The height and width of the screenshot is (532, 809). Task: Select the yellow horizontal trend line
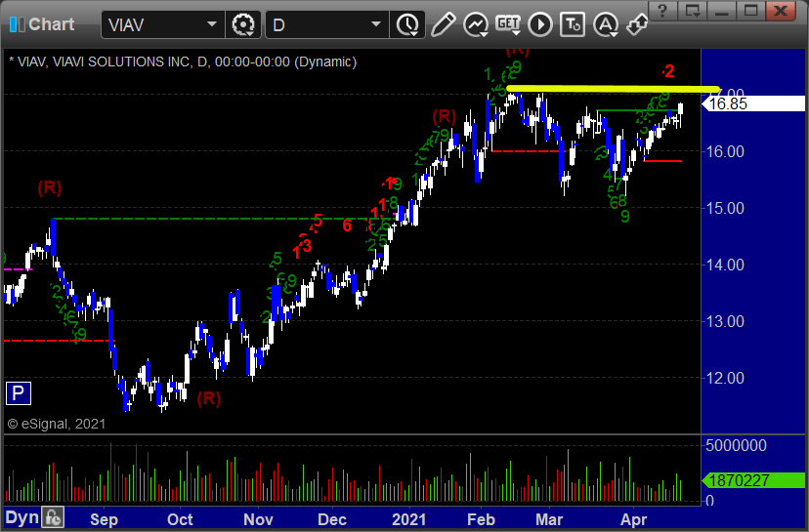613,89
